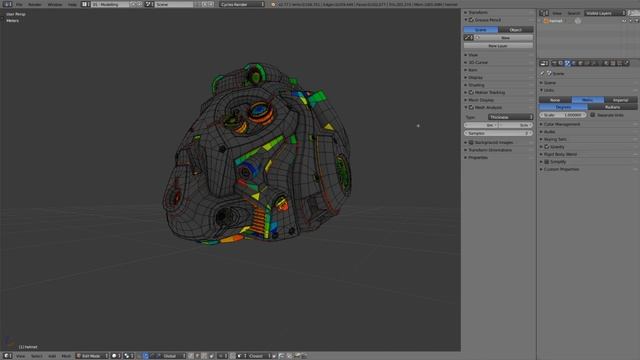Viewport: 640px width, 360px height.
Task: Click the New Layer button
Action: (498, 46)
